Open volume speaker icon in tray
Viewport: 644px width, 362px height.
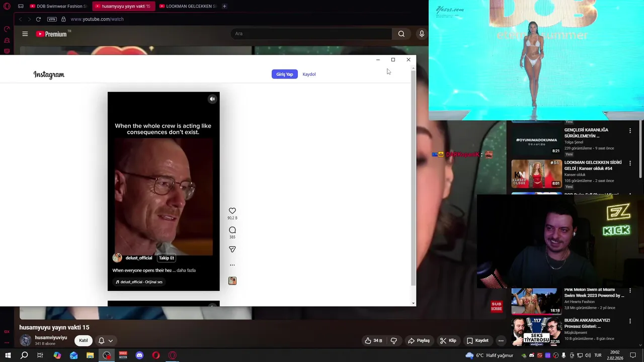point(588,355)
